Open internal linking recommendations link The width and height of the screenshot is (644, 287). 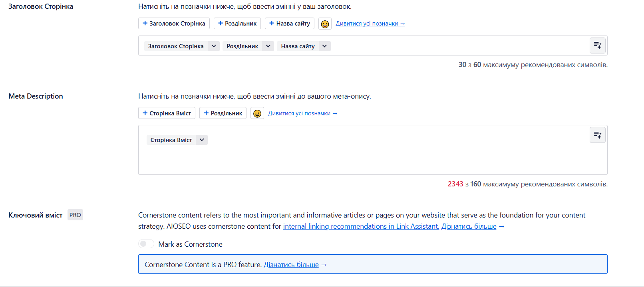(361, 226)
